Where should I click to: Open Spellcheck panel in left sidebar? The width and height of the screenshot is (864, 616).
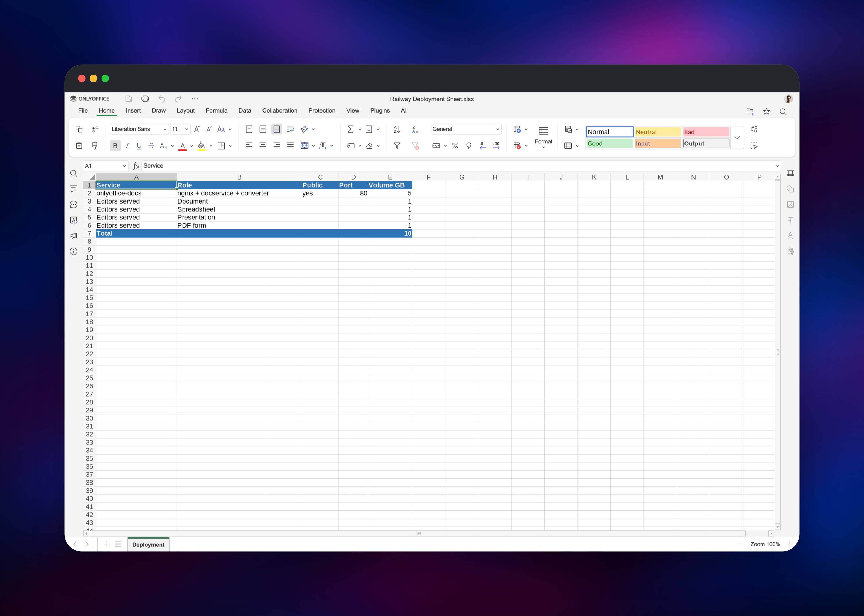click(74, 220)
